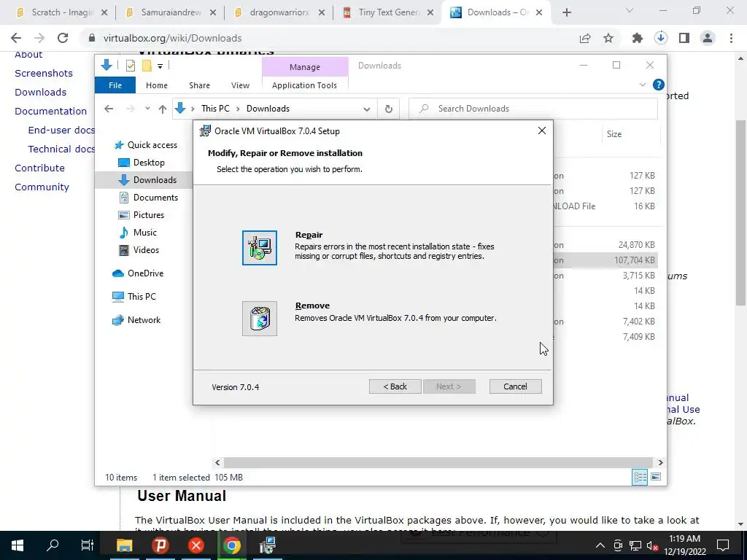Image resolution: width=747 pixels, height=560 pixels.
Task: Open the notification center
Action: pos(723,545)
